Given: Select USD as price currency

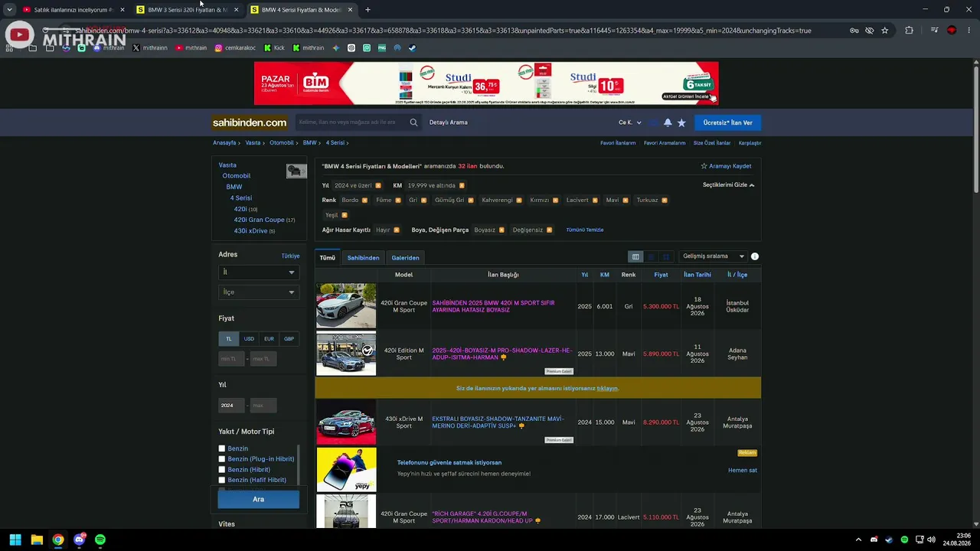Looking at the screenshot, I should pos(249,338).
